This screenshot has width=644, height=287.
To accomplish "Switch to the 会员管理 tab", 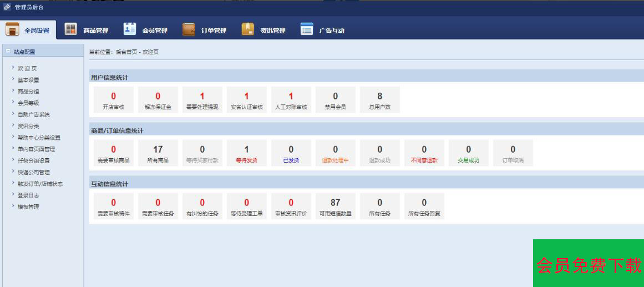I will [155, 31].
